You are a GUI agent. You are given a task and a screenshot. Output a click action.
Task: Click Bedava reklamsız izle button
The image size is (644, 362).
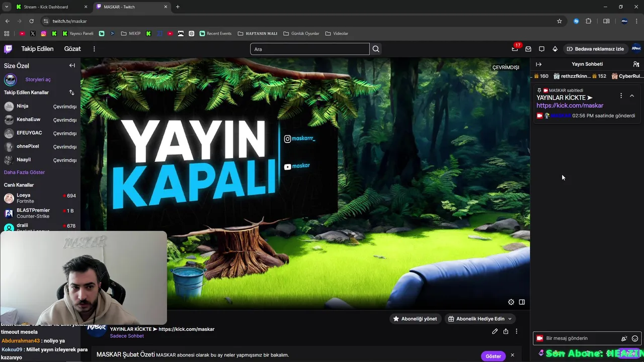(x=595, y=49)
